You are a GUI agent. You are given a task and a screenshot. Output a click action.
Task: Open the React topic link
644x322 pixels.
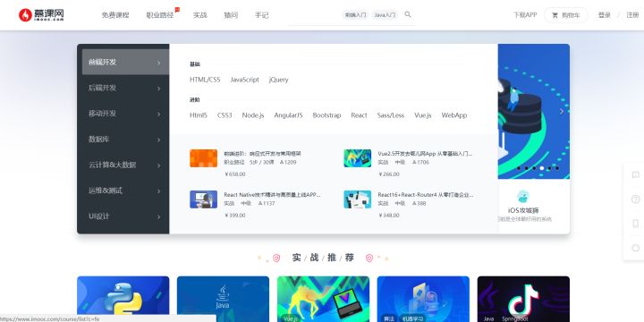coord(359,115)
